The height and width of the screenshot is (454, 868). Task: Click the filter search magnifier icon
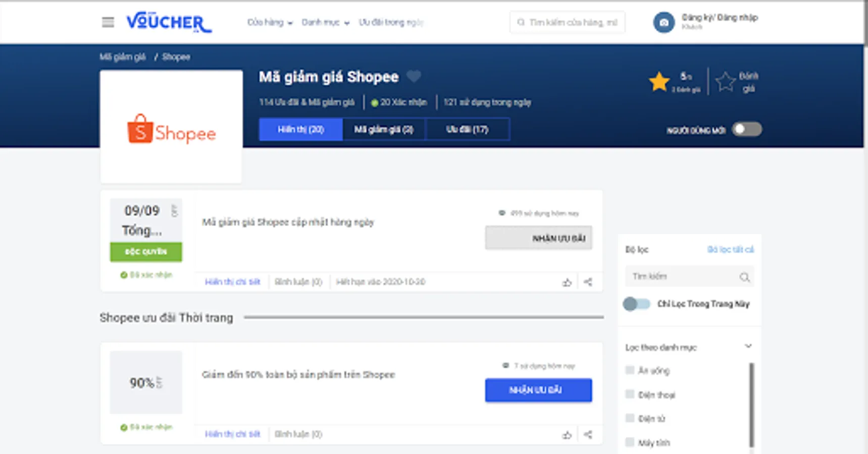[x=744, y=277]
